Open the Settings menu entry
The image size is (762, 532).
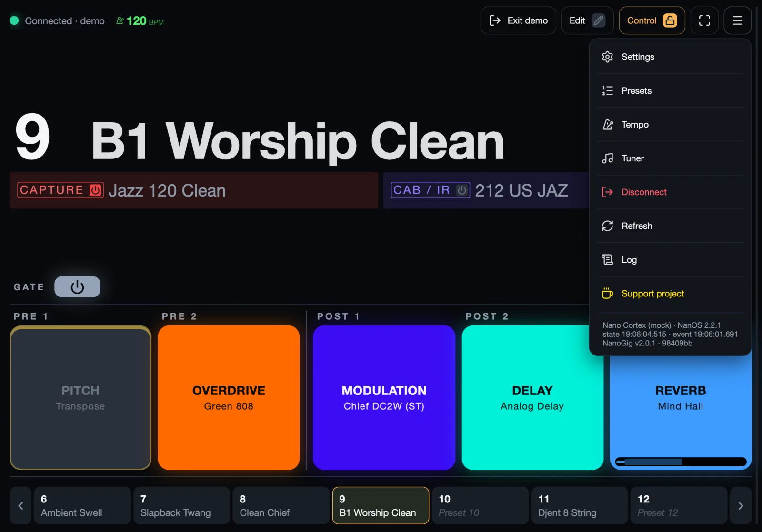click(670, 57)
